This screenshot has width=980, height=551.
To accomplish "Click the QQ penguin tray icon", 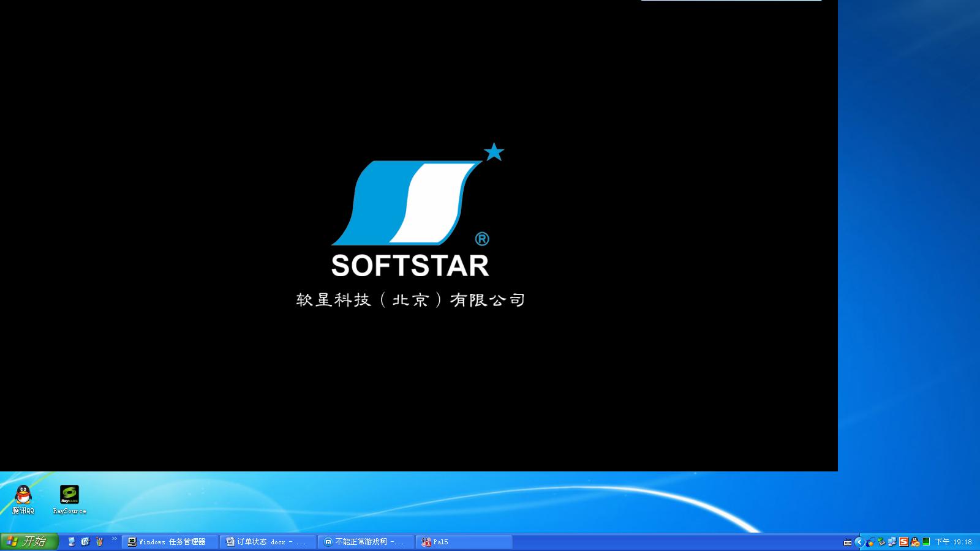I will pyautogui.click(x=915, y=542).
